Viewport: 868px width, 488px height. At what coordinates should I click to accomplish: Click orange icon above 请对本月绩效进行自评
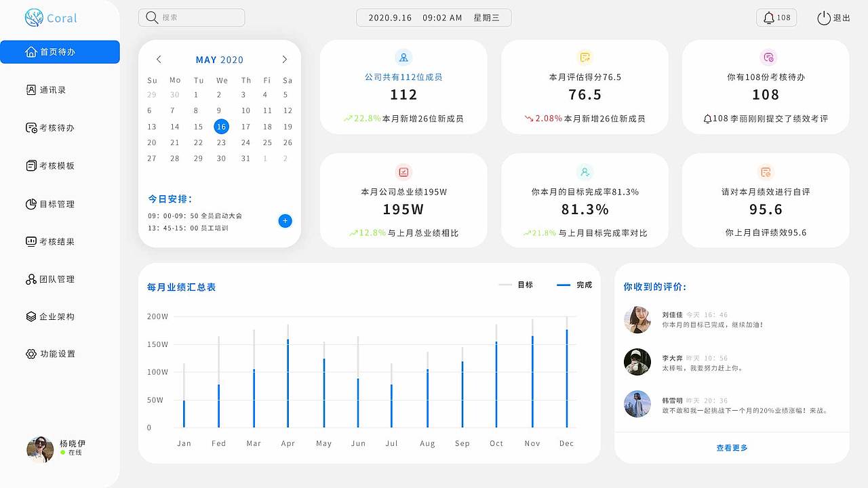[x=766, y=172]
